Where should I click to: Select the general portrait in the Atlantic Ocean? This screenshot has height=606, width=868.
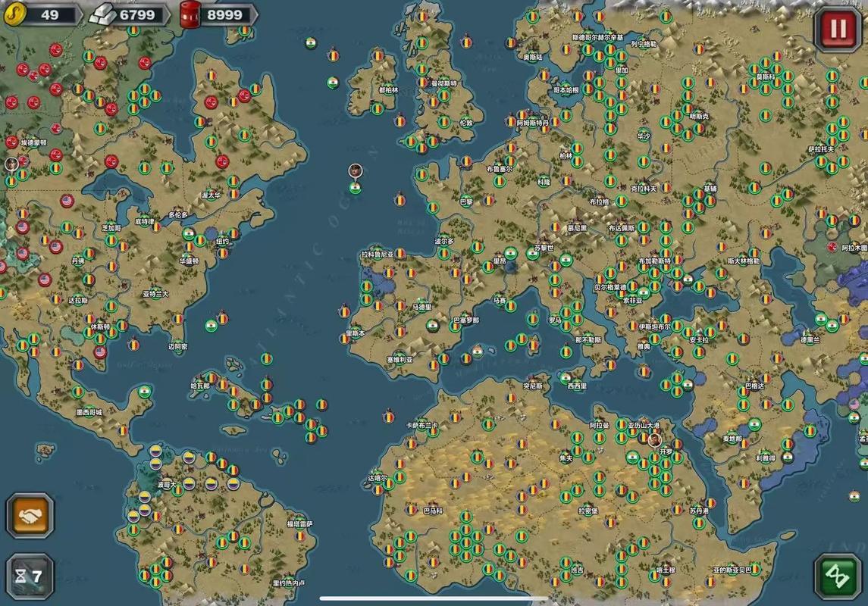356,170
